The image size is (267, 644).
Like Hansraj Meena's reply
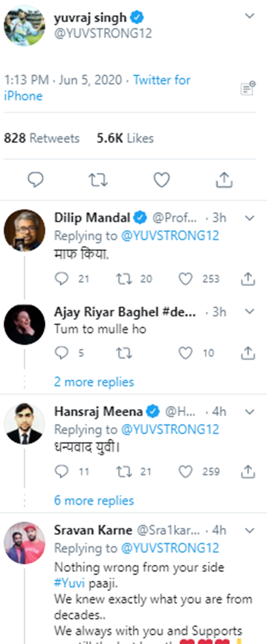coord(185,471)
